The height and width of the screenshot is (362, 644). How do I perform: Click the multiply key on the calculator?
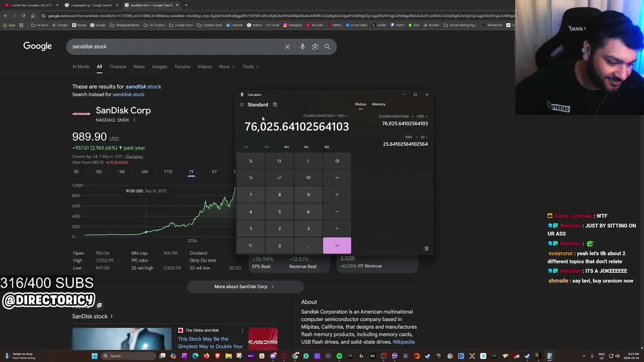337,195
